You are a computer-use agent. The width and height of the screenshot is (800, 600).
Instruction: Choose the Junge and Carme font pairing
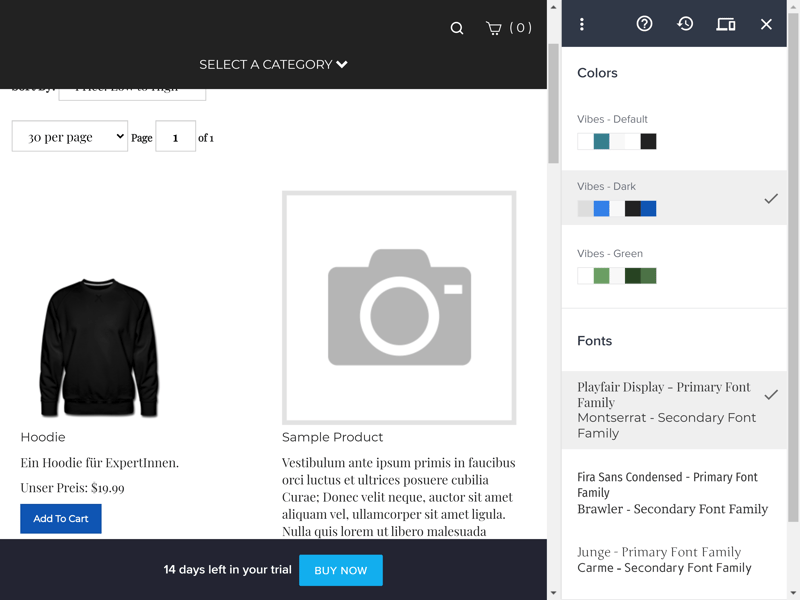pos(673,560)
